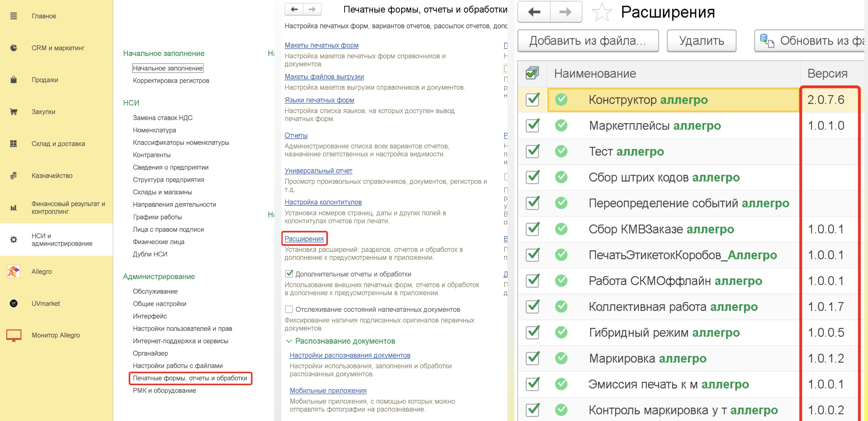Open the Allegro section icon
The height and width of the screenshot is (421, 868).
(14, 271)
